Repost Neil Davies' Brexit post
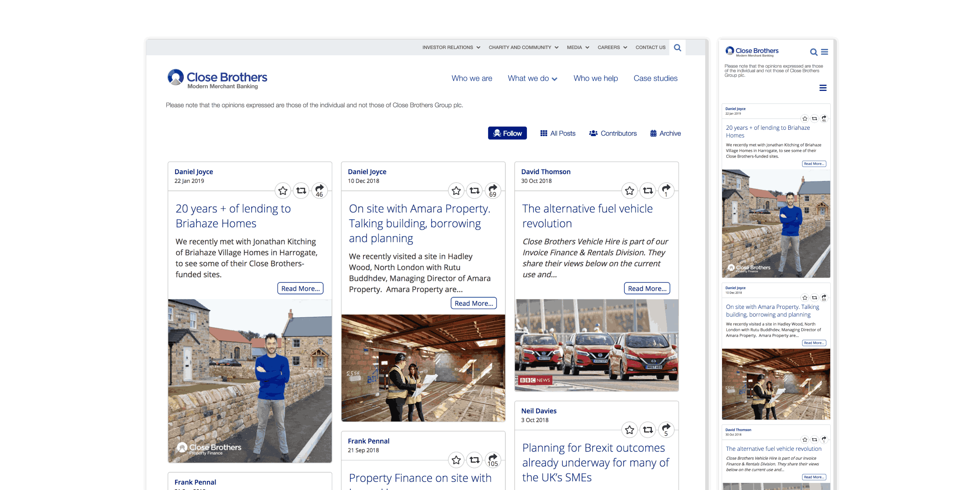 click(648, 430)
